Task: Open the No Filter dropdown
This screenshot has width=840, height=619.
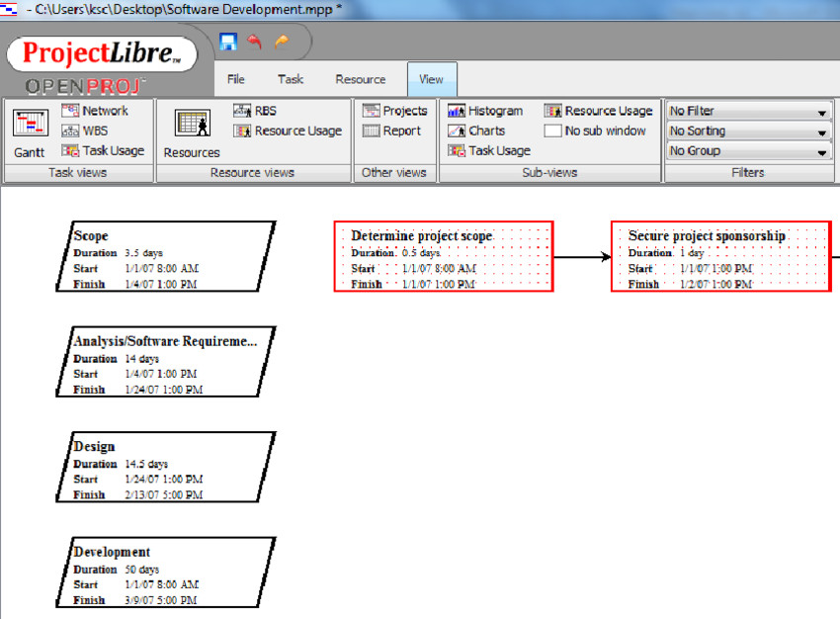Action: pyautogui.click(x=746, y=111)
